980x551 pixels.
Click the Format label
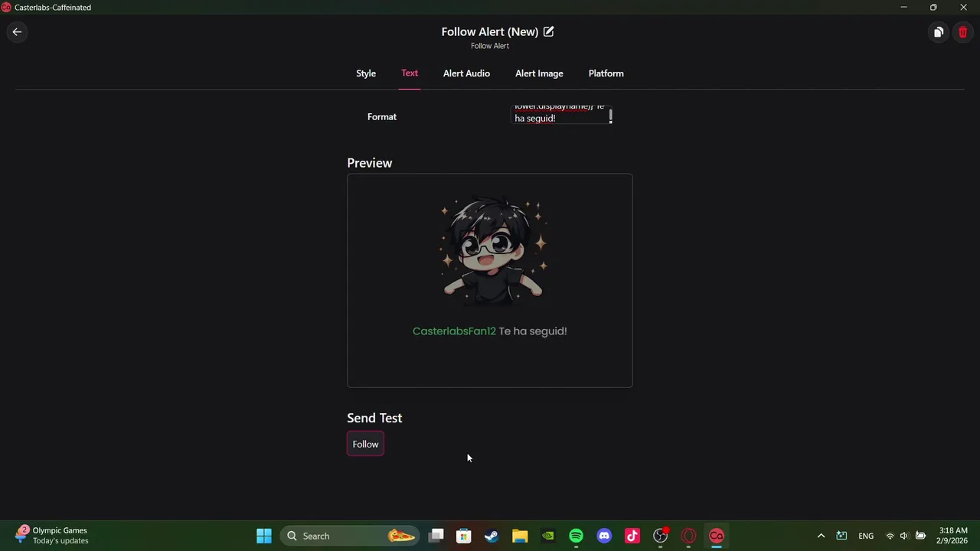(382, 116)
